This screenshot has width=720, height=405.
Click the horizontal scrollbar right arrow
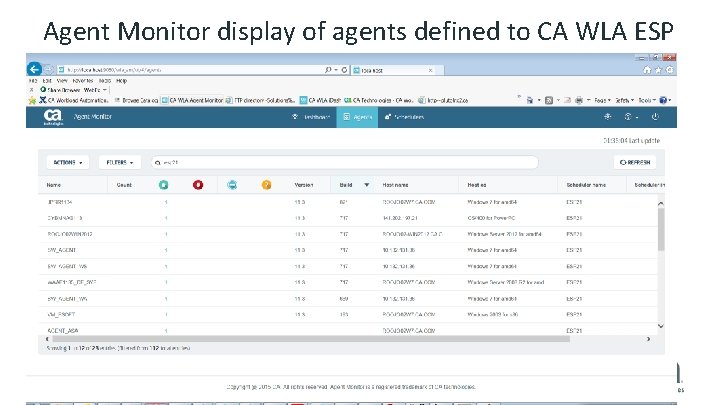648,339
